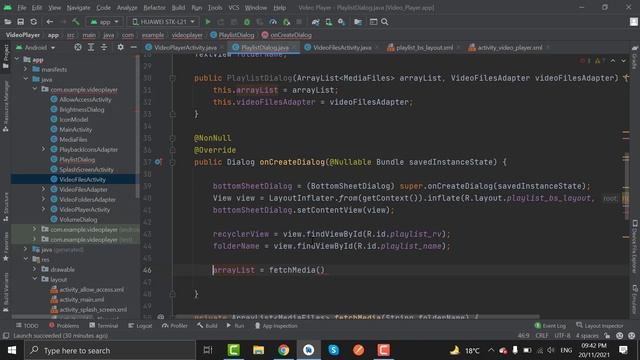Open the Logcat tool window
The height and width of the screenshot is (360, 640).
pos(140,326)
